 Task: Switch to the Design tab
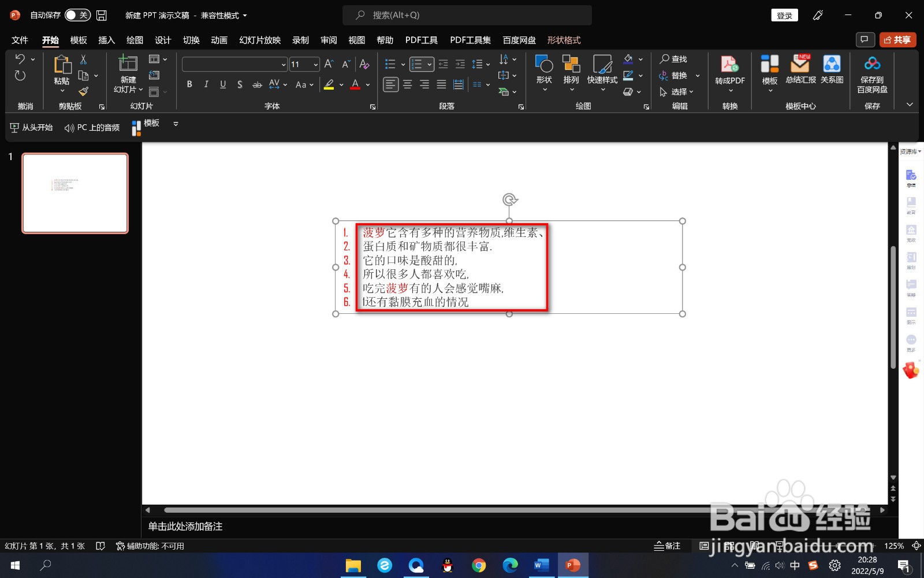pos(163,40)
